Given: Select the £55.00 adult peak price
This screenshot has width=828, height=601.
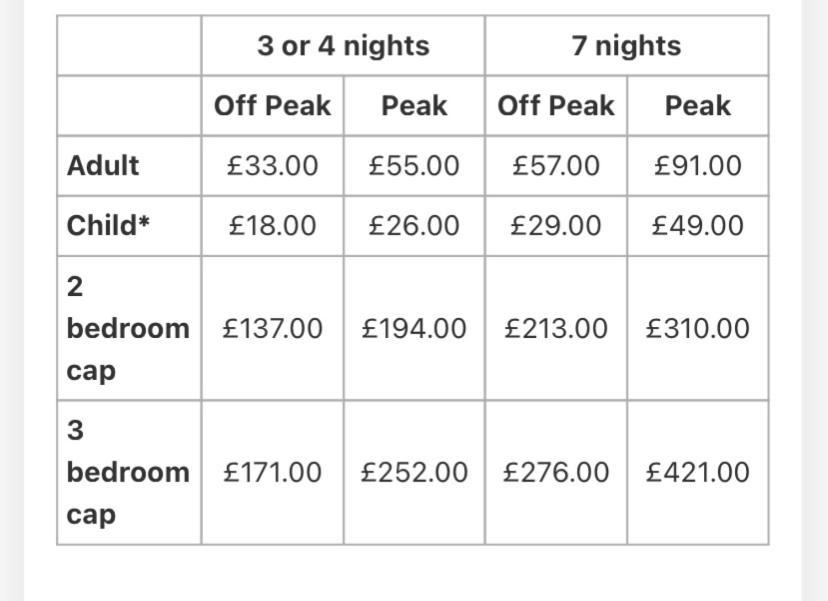Looking at the screenshot, I should click(x=414, y=166).
